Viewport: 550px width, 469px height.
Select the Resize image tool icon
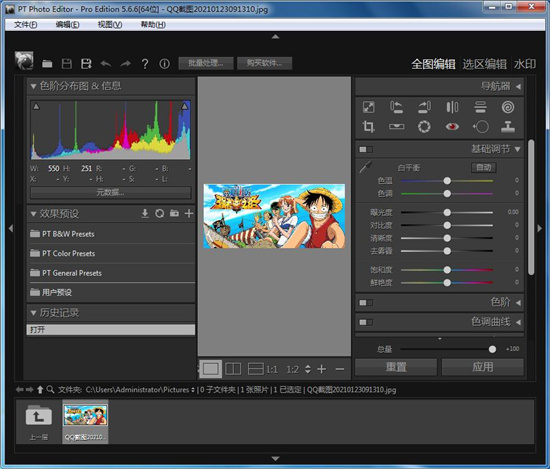coord(369,107)
